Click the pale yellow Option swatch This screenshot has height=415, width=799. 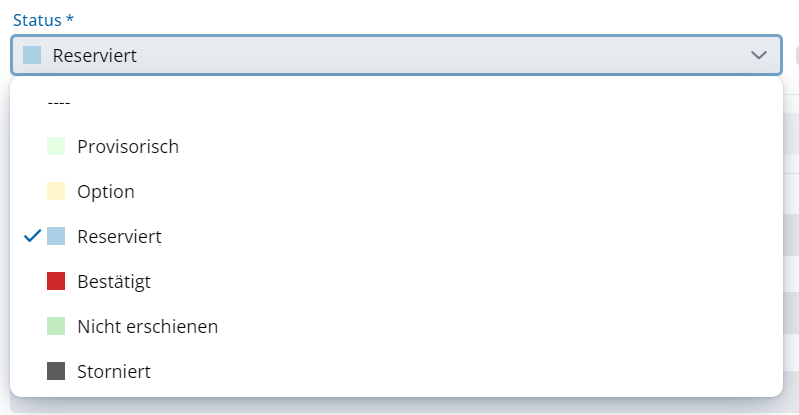[x=56, y=191]
